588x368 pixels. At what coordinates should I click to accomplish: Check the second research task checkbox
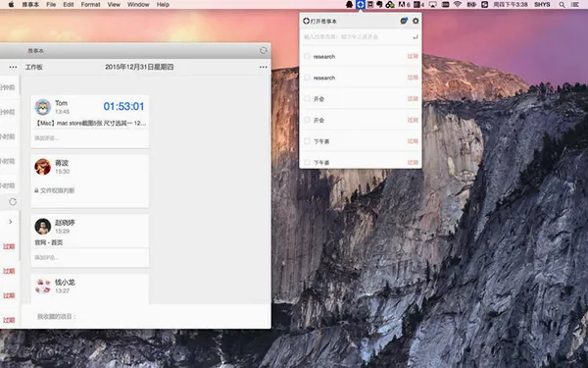pos(307,78)
